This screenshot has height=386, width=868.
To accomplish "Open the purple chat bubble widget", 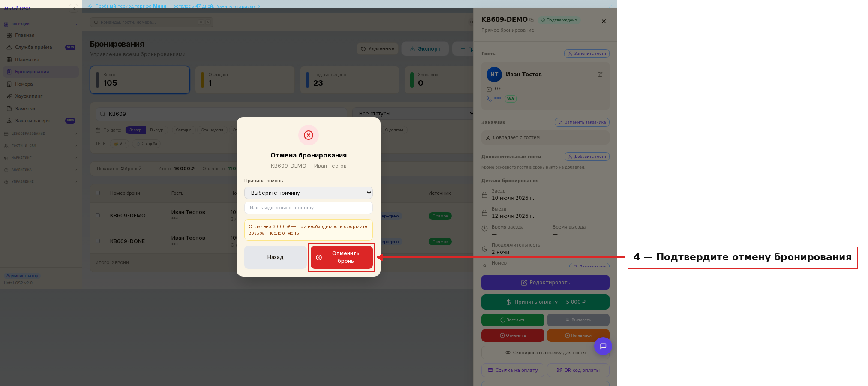I will tap(603, 346).
